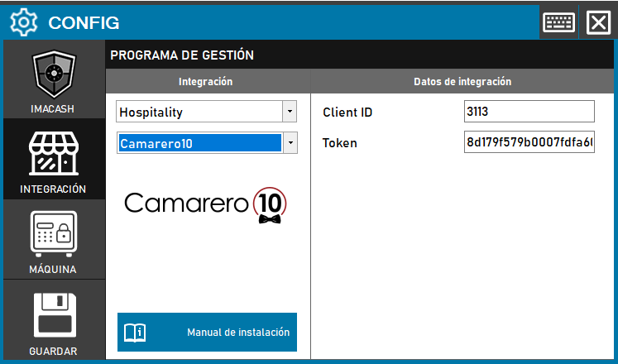
Task: Switch to the MÁQUINA tab label
Action: [x=54, y=269]
